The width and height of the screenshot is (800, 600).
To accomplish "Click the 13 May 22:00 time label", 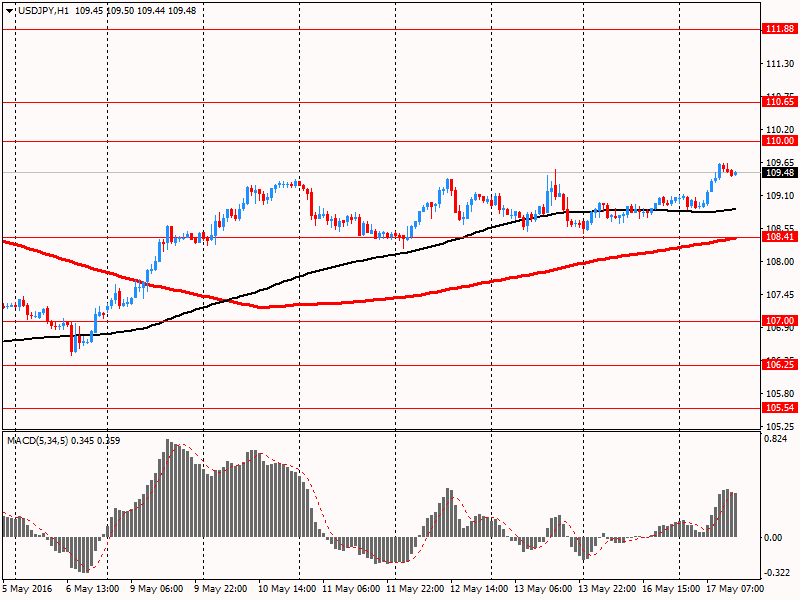I will pyautogui.click(x=607, y=589).
